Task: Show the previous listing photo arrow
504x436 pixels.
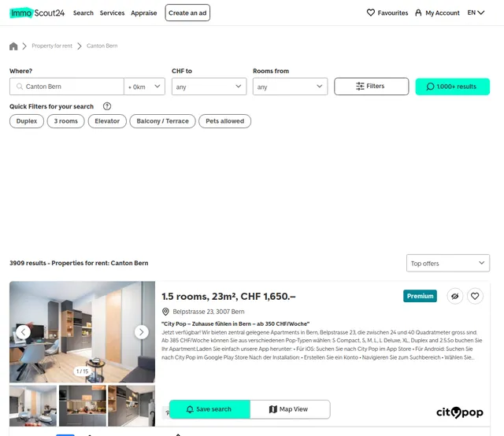Action: click(x=23, y=332)
